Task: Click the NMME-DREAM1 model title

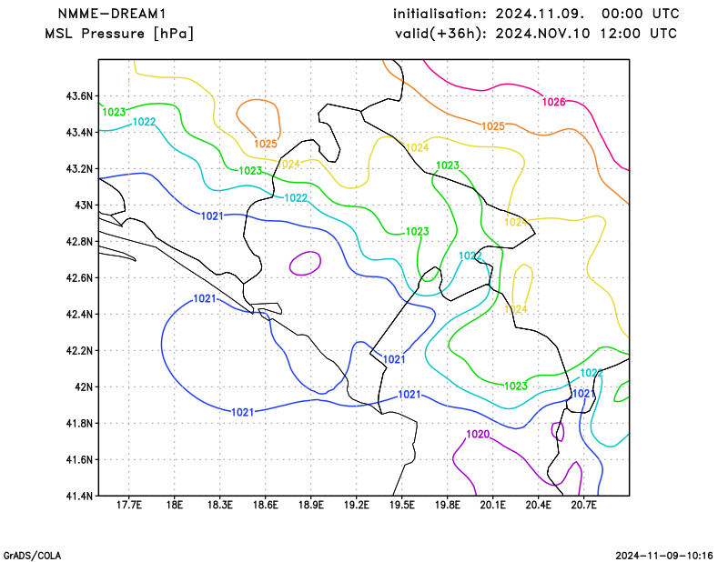Action: pyautogui.click(x=112, y=14)
